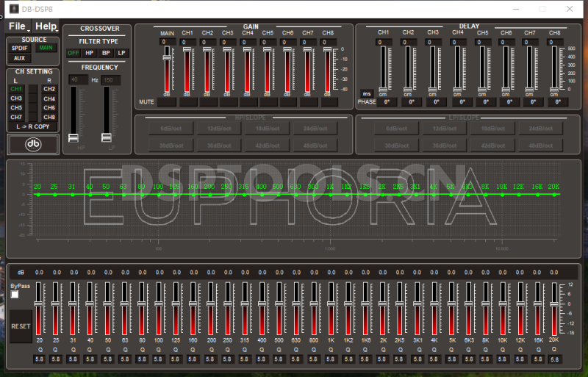The width and height of the screenshot is (588, 377).
Task: Click the dB value above 4K band
Action: tap(434, 273)
